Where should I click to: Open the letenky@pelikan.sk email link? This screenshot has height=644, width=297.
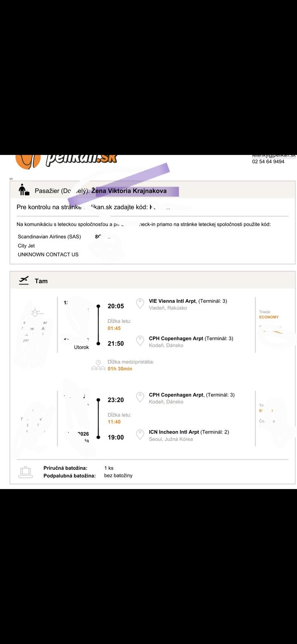tap(274, 156)
